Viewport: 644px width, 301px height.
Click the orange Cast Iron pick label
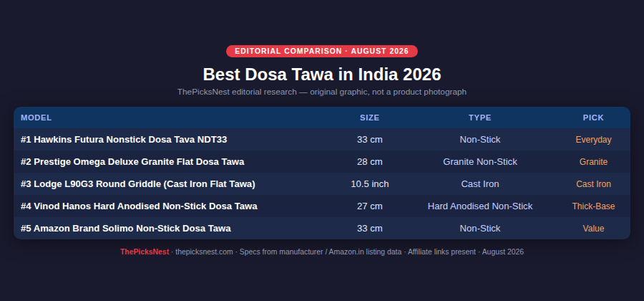click(x=593, y=184)
